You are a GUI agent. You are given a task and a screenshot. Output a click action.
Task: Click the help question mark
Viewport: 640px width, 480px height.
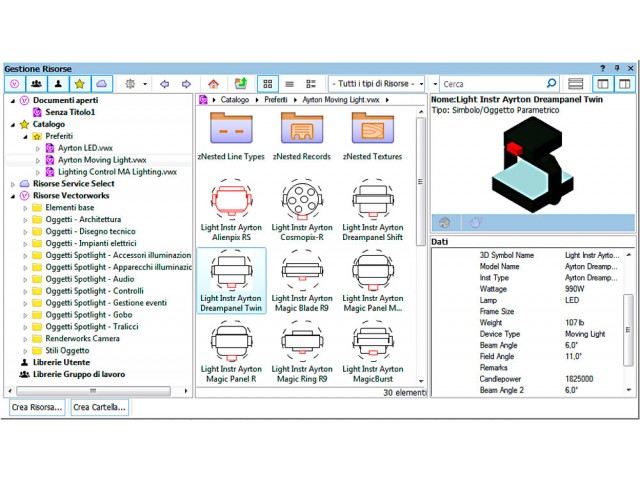click(602, 68)
